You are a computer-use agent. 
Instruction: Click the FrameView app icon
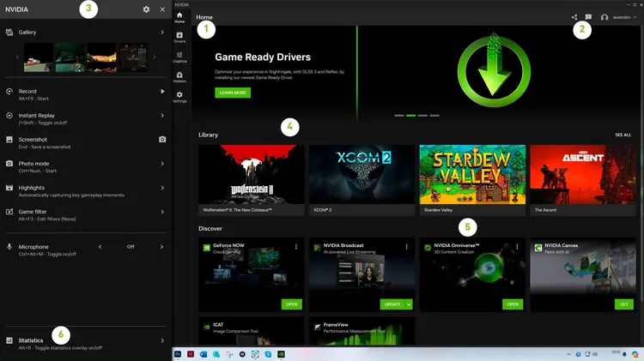pyautogui.click(x=317, y=327)
